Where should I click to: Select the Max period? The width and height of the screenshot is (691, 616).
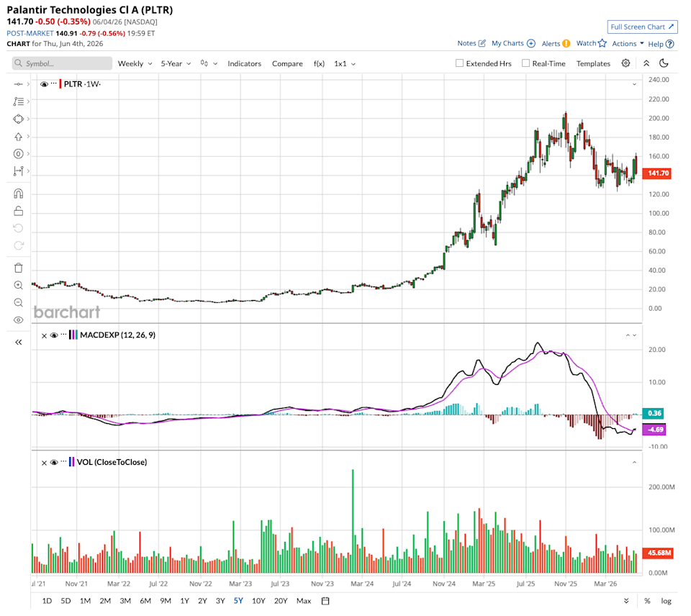pos(304,601)
